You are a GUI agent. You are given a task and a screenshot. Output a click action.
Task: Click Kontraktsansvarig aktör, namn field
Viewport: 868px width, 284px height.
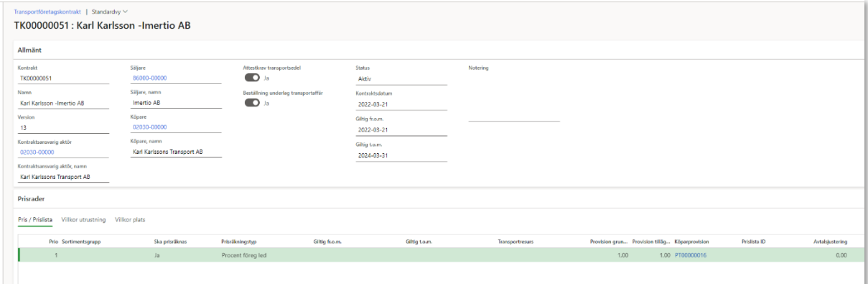(63, 176)
